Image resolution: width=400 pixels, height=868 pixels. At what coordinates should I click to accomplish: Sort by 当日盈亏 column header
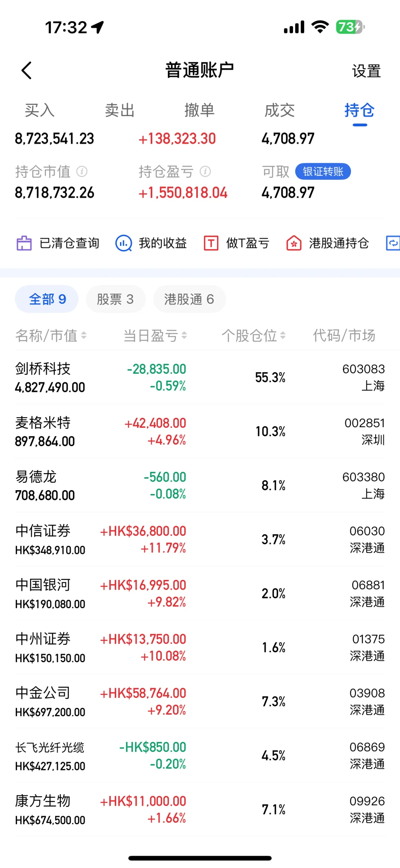tap(155, 336)
